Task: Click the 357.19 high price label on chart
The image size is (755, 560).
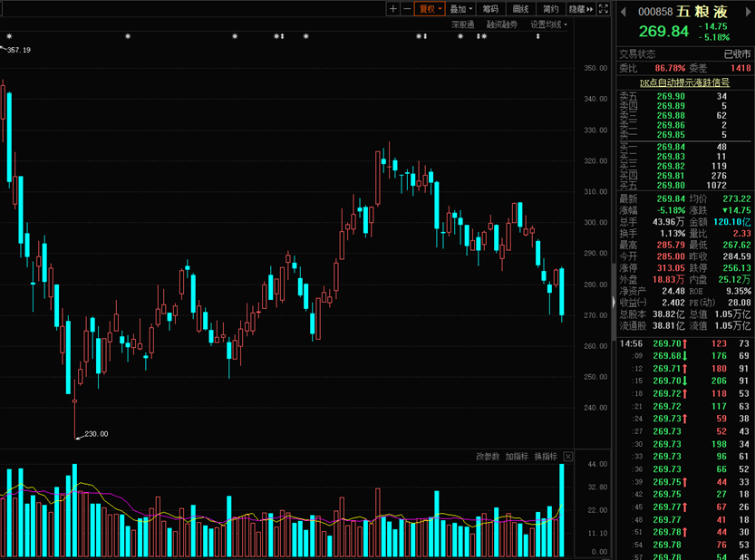Action: coord(19,50)
